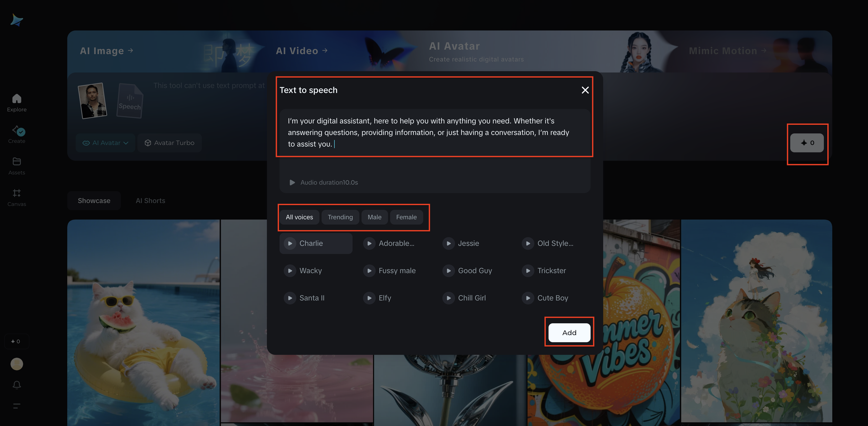
Task: Open the Assets folder icon
Action: (17, 162)
